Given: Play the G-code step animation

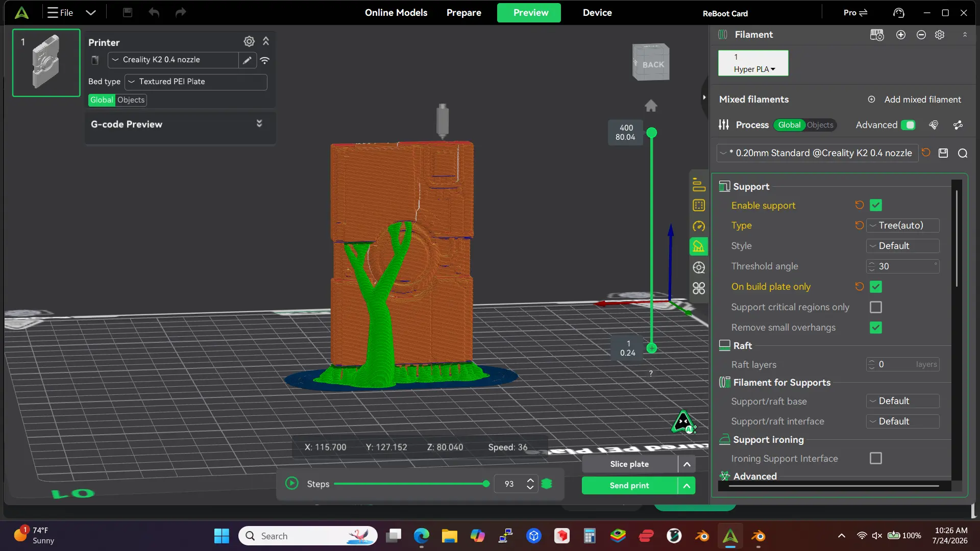Looking at the screenshot, I should [x=292, y=484].
